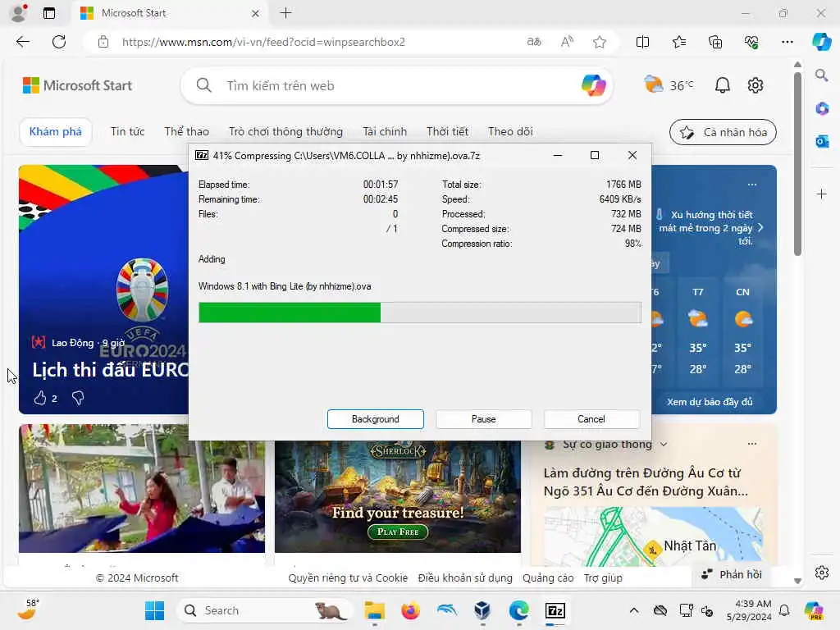Image resolution: width=840 pixels, height=630 pixels.
Task: Go back to the previous page
Action: pos(23,42)
